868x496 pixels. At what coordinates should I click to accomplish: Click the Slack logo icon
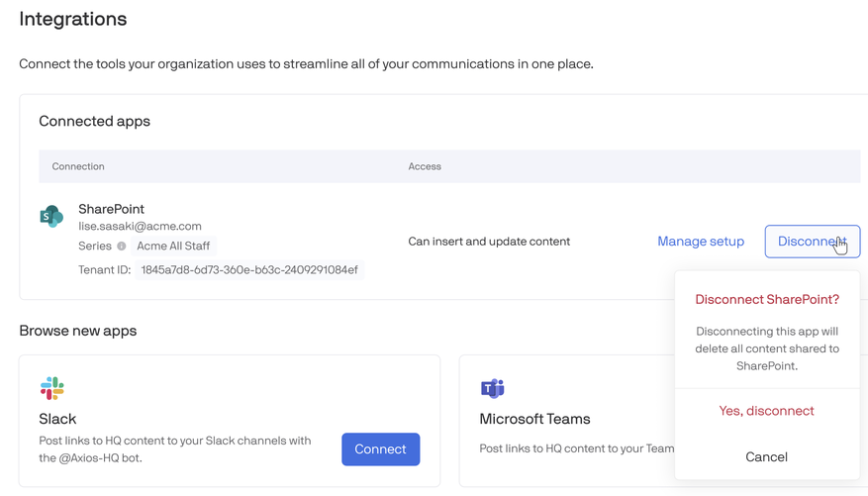tap(52, 388)
